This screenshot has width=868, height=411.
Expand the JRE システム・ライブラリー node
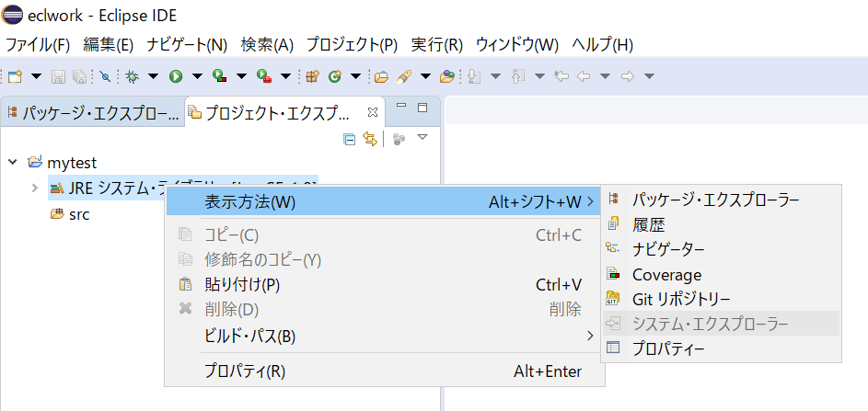pos(35,188)
